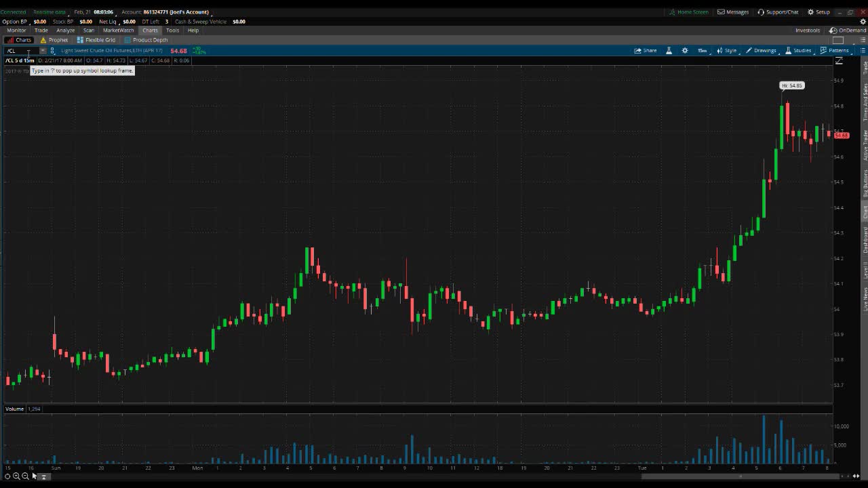
Task: Click the Volume 1,294 study label
Action: tap(24, 409)
